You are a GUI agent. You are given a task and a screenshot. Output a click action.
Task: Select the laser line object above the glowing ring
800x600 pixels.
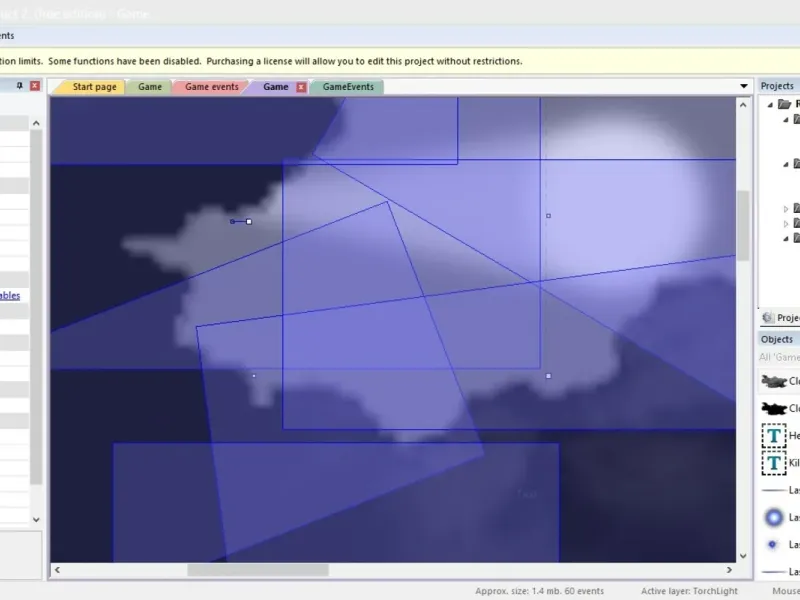coord(774,490)
